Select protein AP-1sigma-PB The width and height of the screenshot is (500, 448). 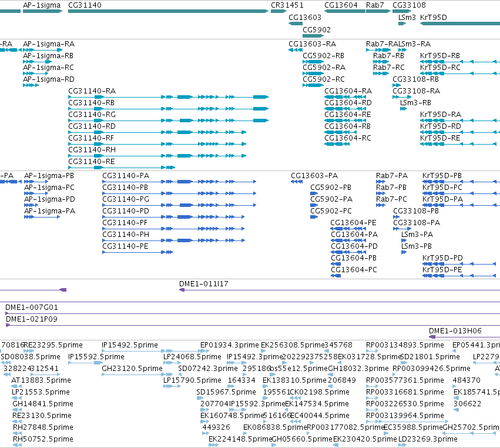tap(36, 182)
